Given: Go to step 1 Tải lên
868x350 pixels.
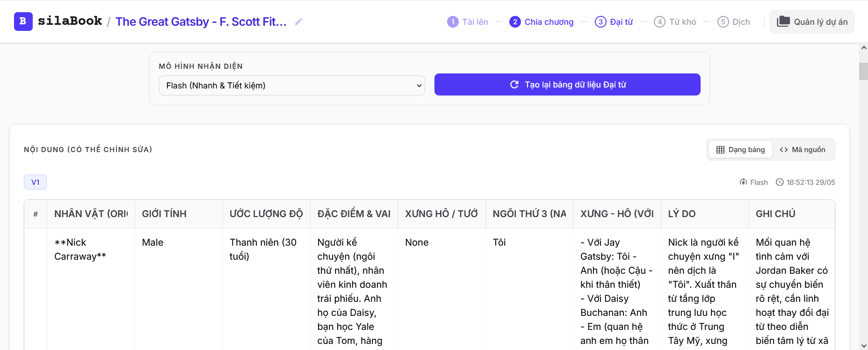Looking at the screenshot, I should tap(468, 22).
